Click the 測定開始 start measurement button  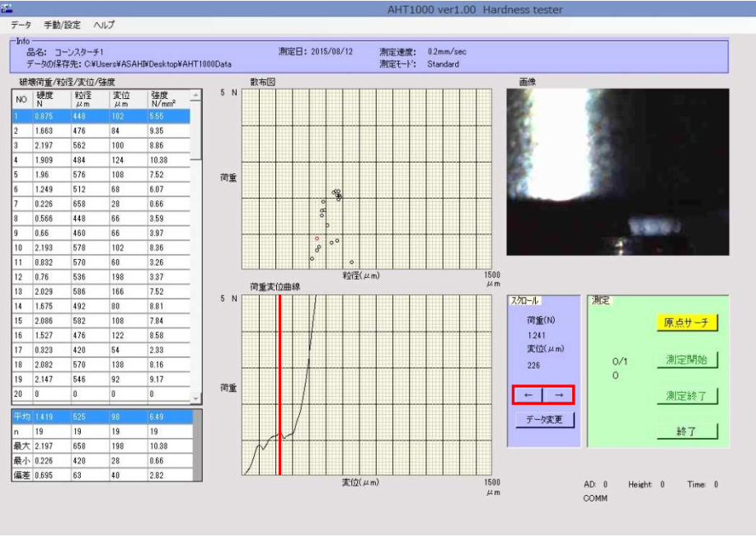coord(689,359)
